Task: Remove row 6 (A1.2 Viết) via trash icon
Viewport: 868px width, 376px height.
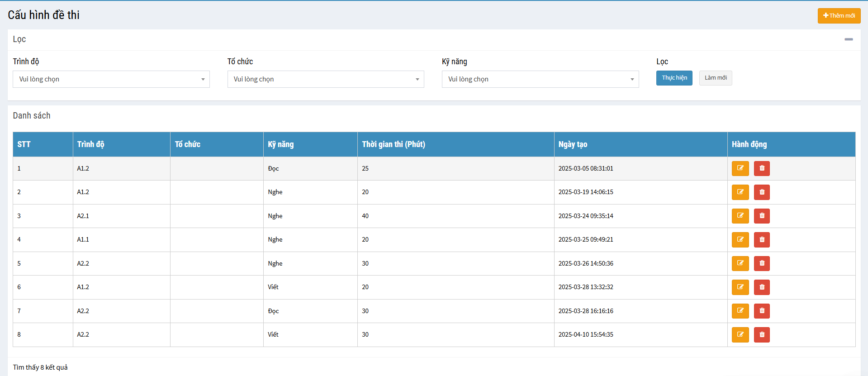Action: tap(762, 287)
